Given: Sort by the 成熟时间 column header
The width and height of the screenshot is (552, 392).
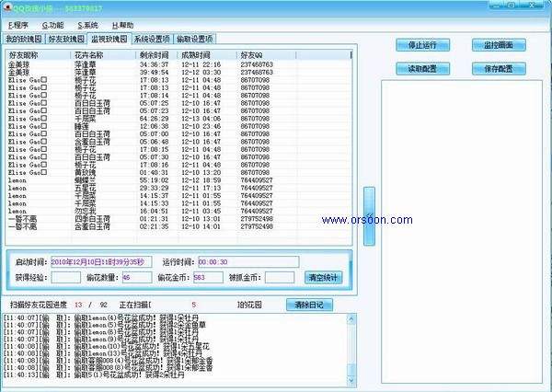Looking at the screenshot, I should tap(208, 55).
